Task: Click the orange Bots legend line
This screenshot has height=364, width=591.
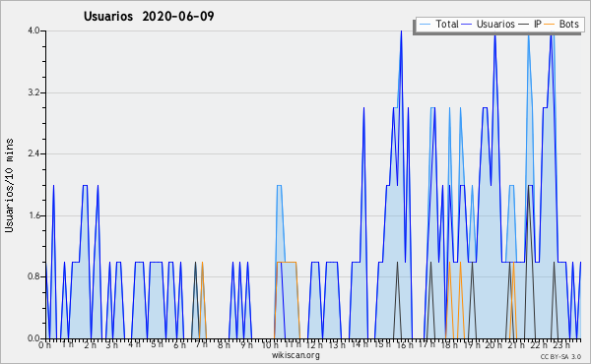Action: 550,24
